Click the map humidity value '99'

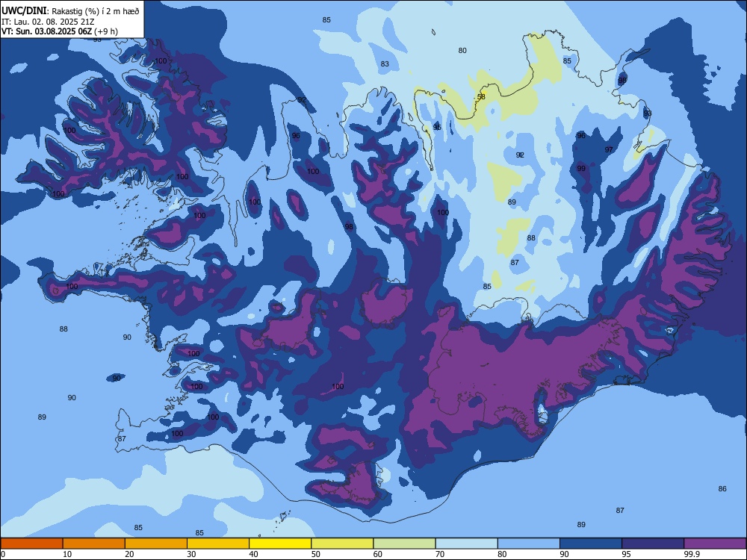(x=581, y=168)
